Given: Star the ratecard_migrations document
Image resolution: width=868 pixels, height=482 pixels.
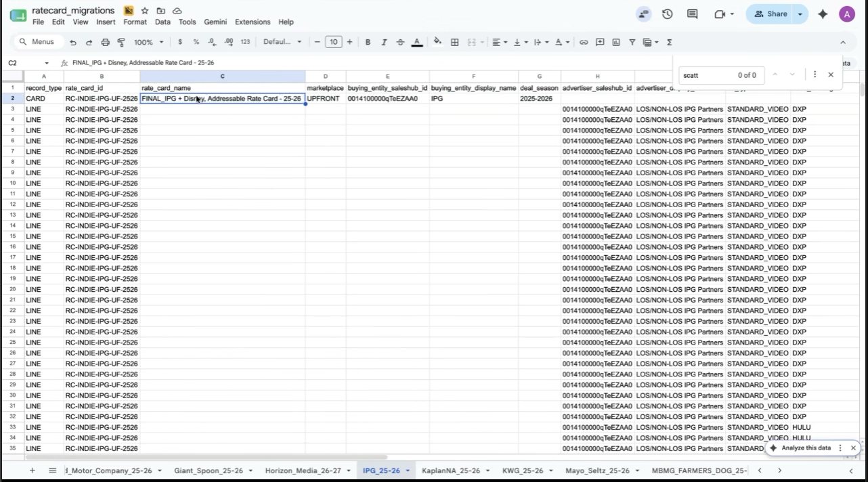Looking at the screenshot, I should [x=145, y=11].
